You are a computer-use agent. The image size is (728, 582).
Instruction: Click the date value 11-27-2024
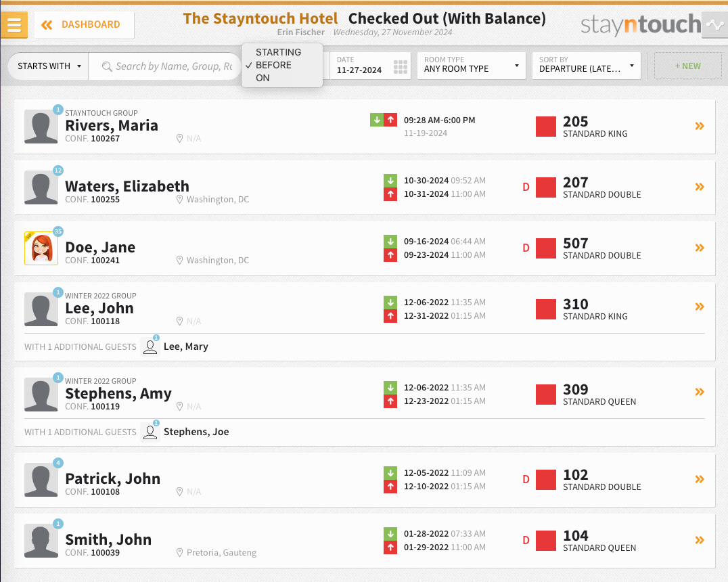coord(359,70)
